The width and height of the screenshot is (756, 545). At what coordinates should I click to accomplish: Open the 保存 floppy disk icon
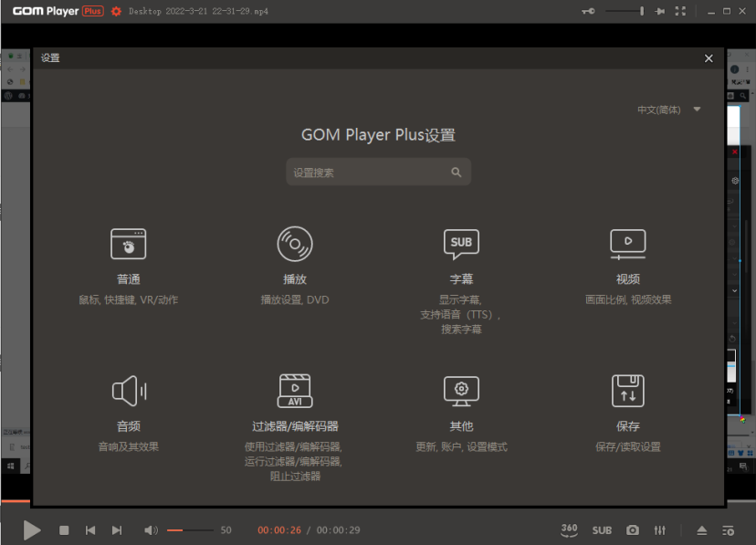click(628, 391)
